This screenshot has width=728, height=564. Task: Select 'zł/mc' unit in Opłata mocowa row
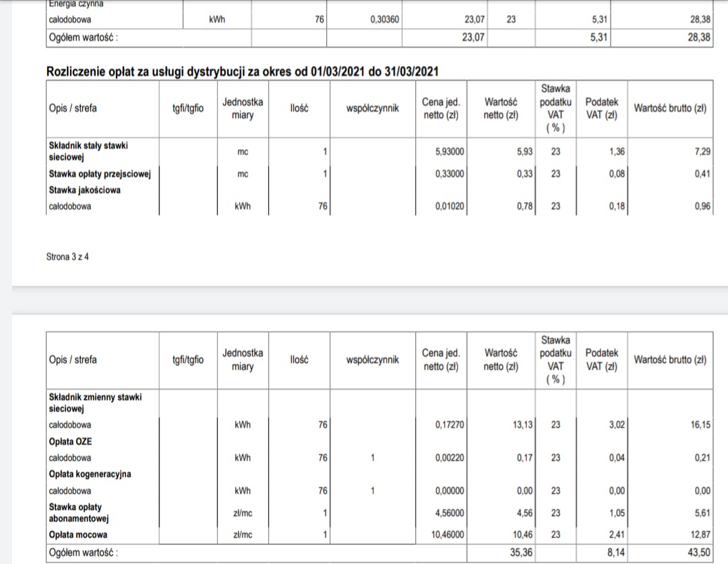coord(243,535)
